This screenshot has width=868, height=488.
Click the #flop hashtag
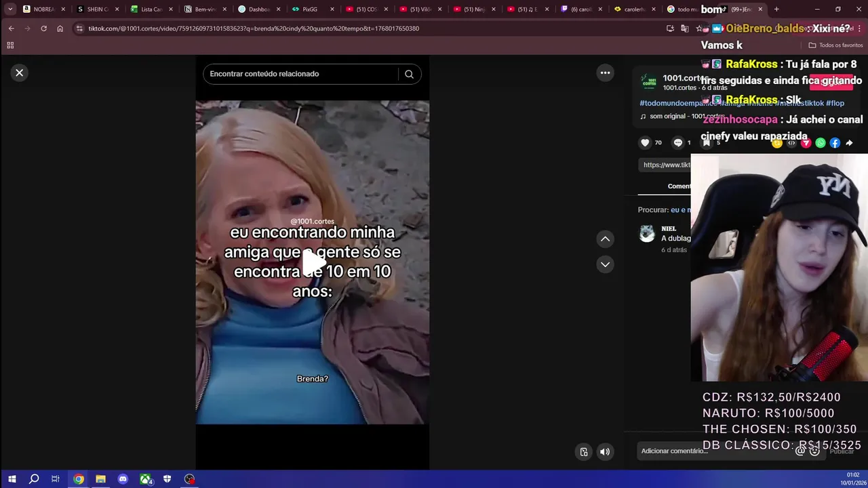click(835, 103)
